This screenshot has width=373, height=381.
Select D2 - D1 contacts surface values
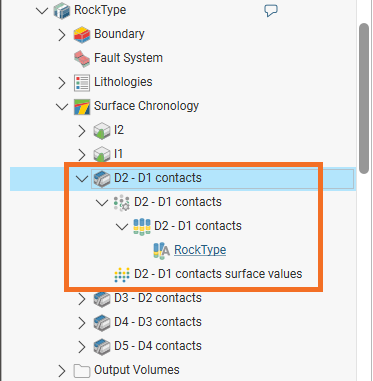(x=218, y=274)
